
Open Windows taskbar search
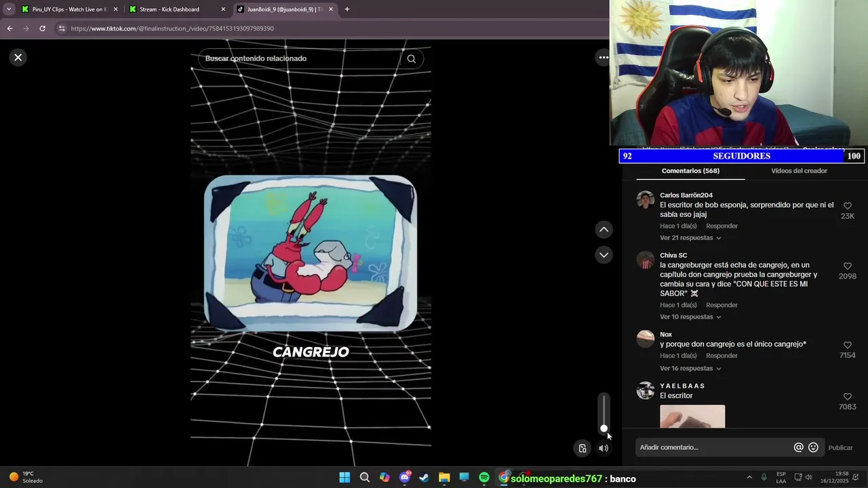(x=364, y=478)
